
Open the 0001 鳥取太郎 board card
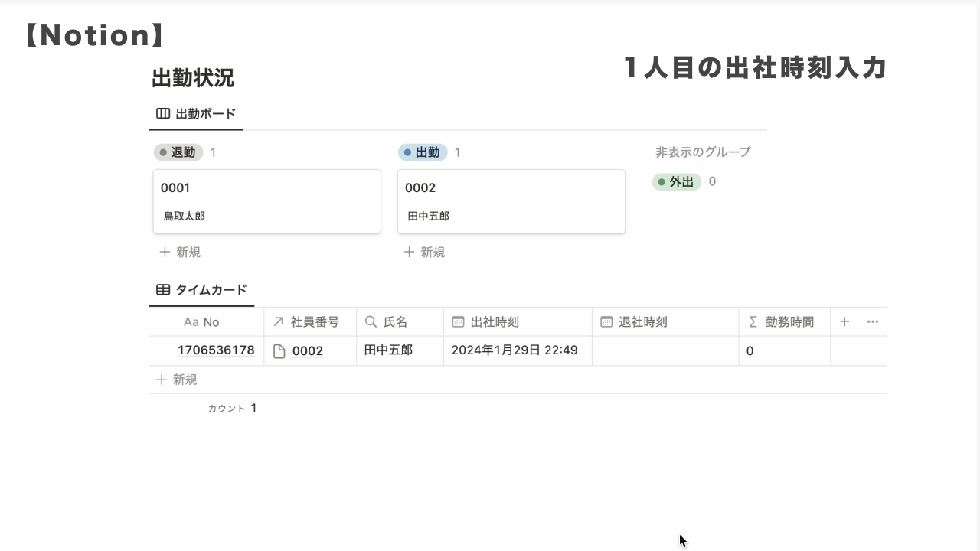pyautogui.click(x=266, y=201)
